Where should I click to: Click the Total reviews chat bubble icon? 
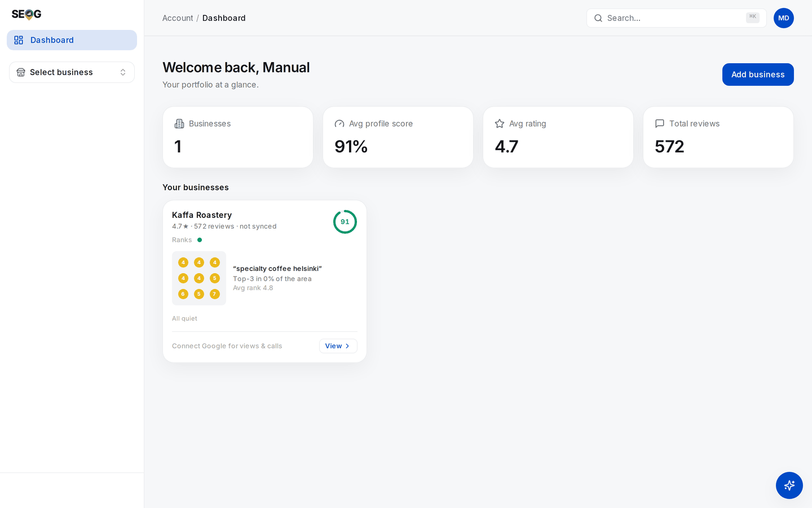pyautogui.click(x=660, y=124)
